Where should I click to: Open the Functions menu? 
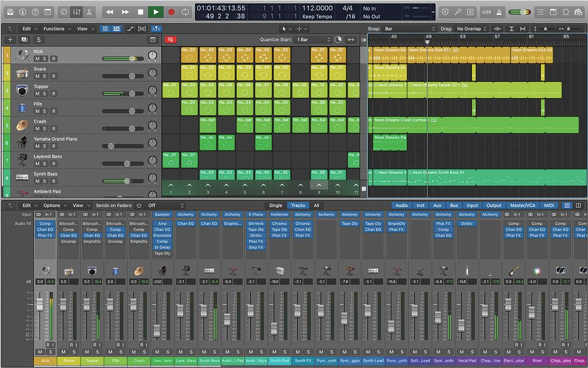pyautogui.click(x=57, y=28)
